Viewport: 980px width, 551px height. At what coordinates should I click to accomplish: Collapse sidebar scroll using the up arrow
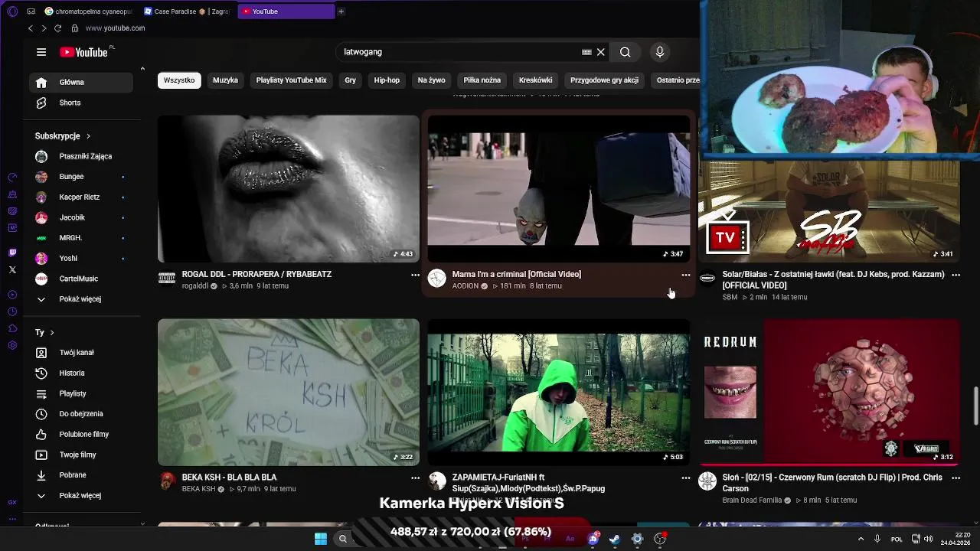142,69
